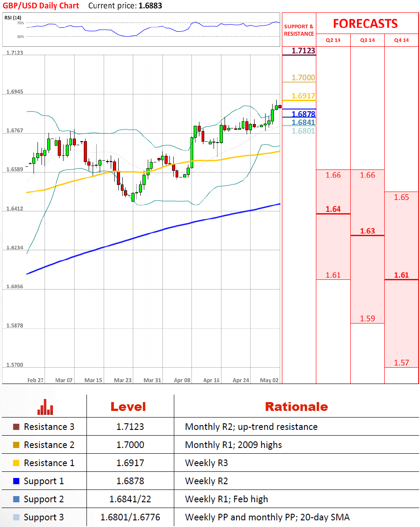Click the Support 3 light-blue color swatch

pos(16,518)
